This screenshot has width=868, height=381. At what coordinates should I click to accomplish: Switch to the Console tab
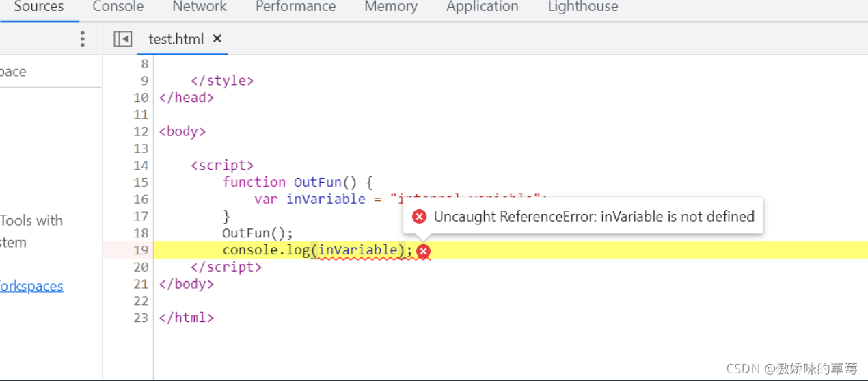click(x=118, y=7)
